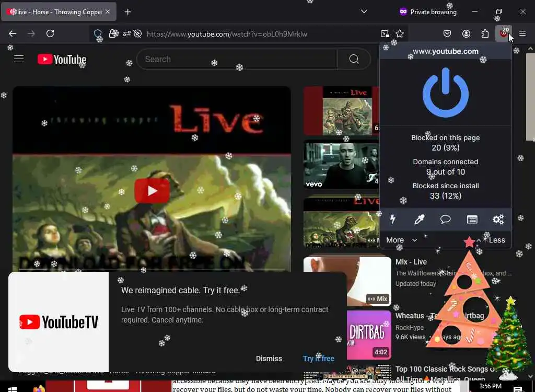Open the uBlock logger icon
This screenshot has height=392, width=535.
[x=472, y=219]
